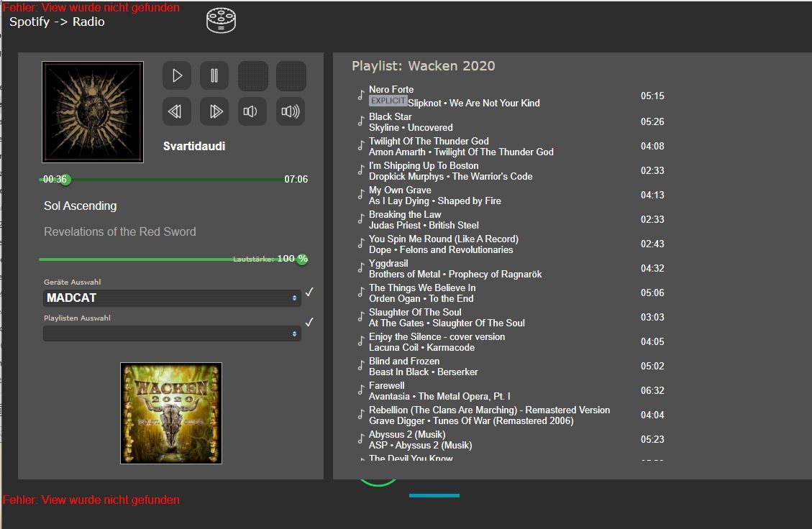Screen dimensions: 812x529
Task: Confirm device selection with the checkmark
Action: 309,292
